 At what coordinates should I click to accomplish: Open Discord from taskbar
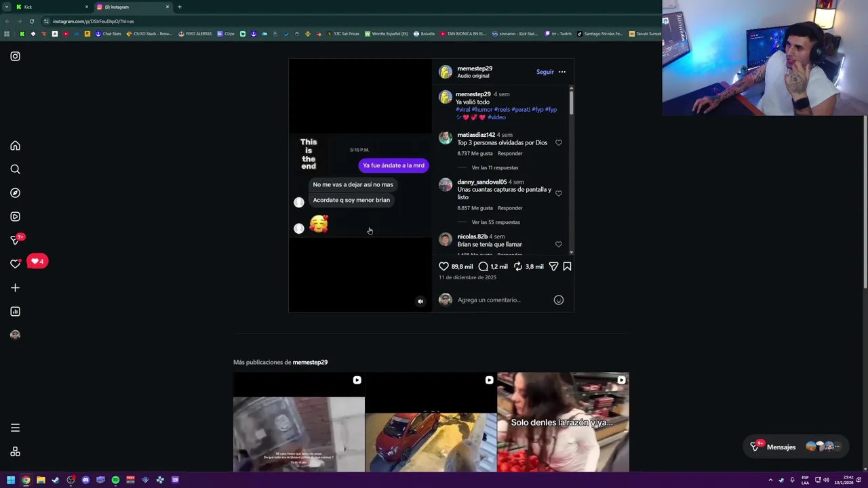(85, 480)
